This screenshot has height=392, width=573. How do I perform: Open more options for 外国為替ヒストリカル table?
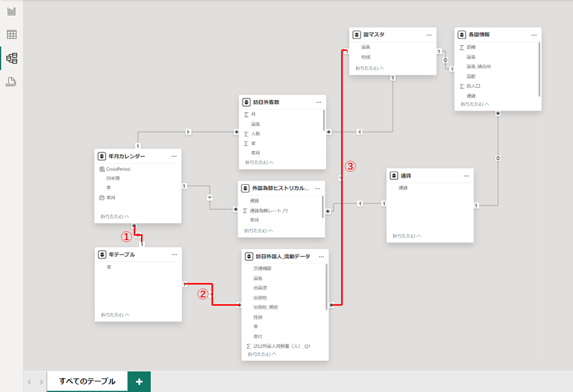pyautogui.click(x=318, y=188)
